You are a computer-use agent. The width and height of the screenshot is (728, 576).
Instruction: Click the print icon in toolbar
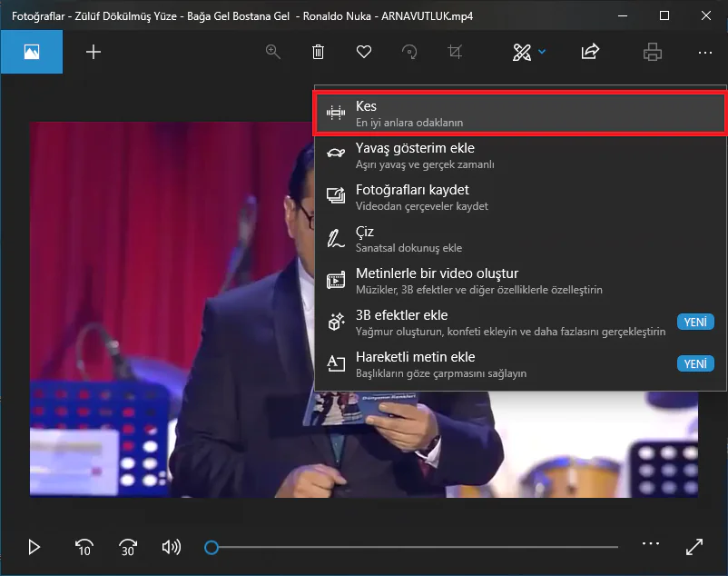[x=652, y=52]
